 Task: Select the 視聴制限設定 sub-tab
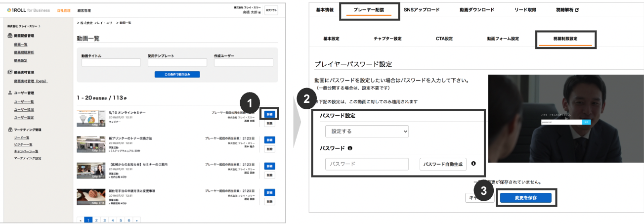coord(565,39)
